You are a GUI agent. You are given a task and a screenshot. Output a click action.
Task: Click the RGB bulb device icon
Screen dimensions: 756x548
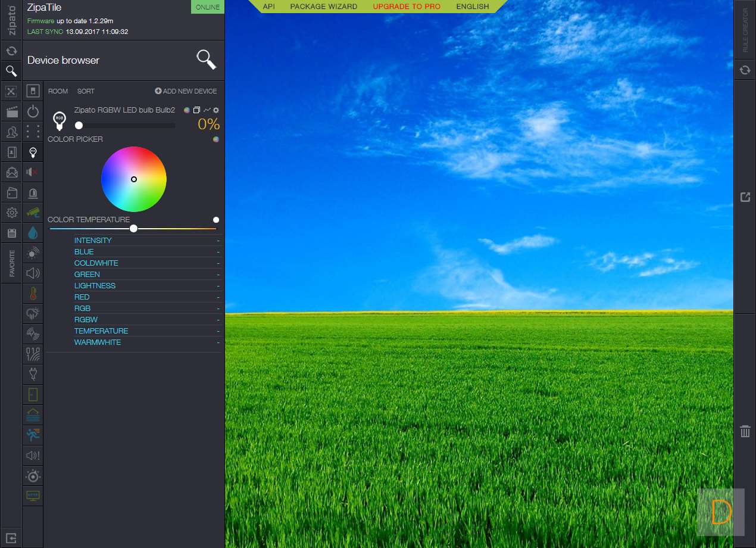point(59,121)
